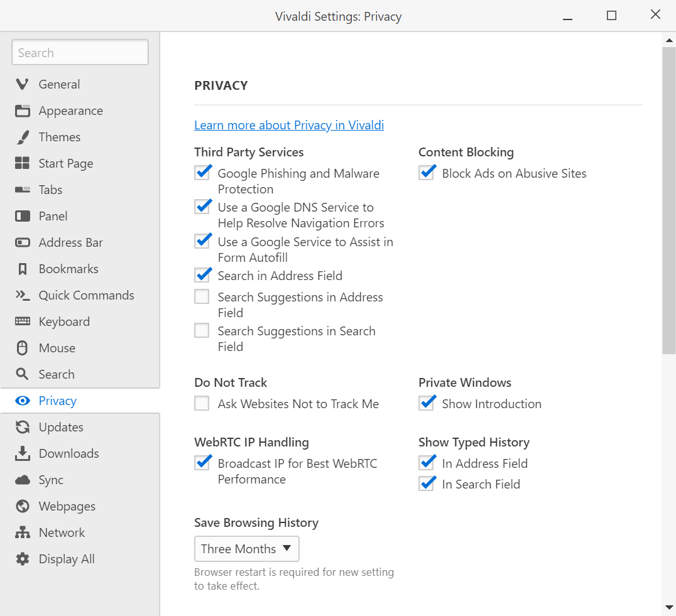The width and height of the screenshot is (676, 616).
Task: Minimize the Vivaldi Settings window
Action: pyautogui.click(x=568, y=19)
